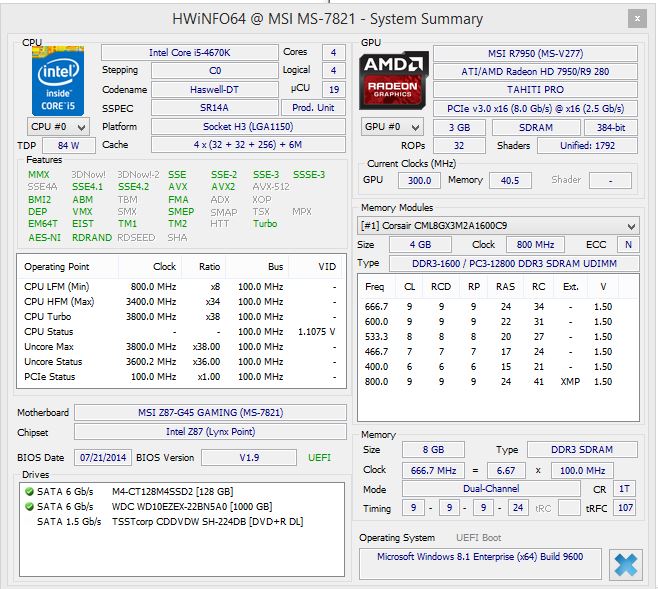Select the Uncore Max row
This screenshot has height=589, width=658.
[x=181, y=347]
